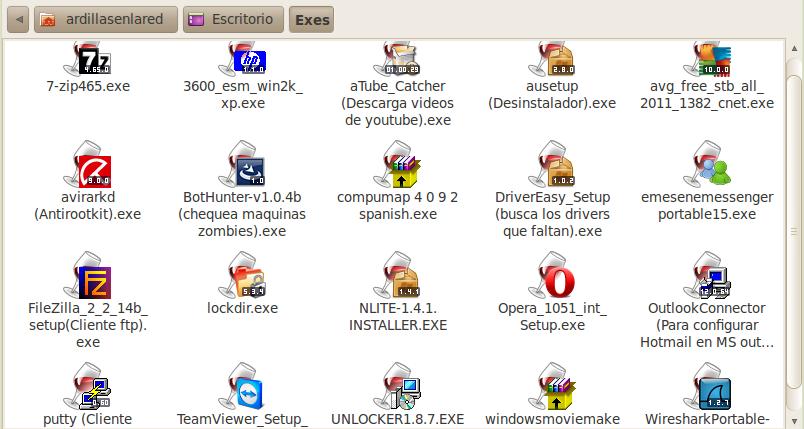Screen dimensions: 804x429
Task: Click the BotHunter-v1.0.4b (chequea maquinas zombies) name
Action: pyautogui.click(x=243, y=214)
